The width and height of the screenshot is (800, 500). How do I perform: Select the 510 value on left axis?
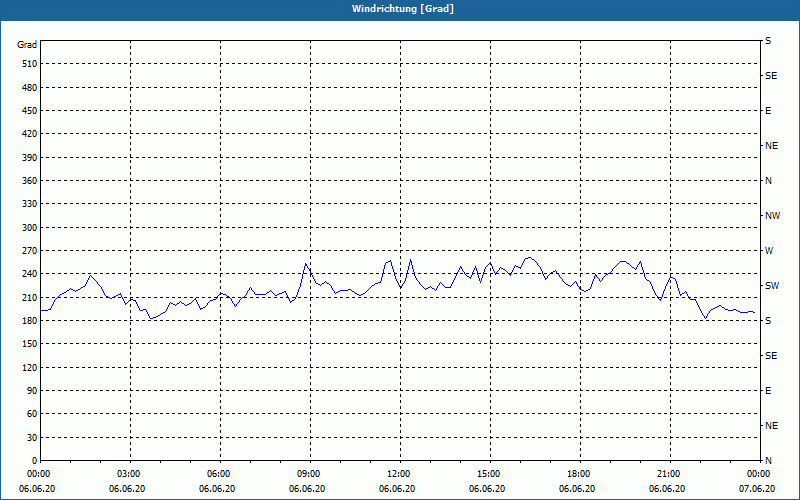click(x=30, y=64)
